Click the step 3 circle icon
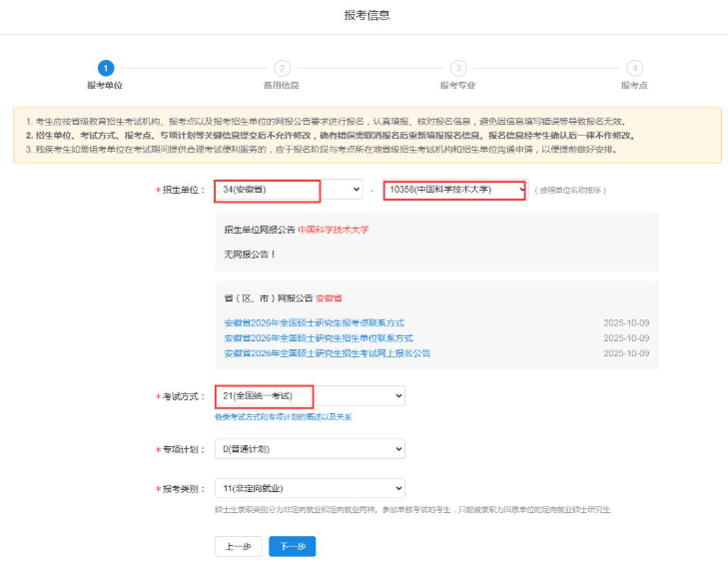 coord(457,68)
